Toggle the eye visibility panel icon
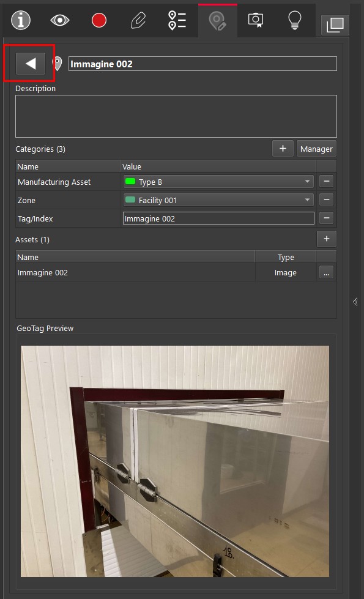 (x=60, y=20)
